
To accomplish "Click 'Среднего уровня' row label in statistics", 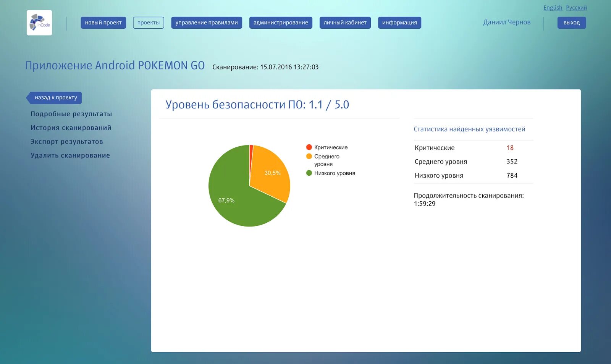I will click(x=441, y=162).
